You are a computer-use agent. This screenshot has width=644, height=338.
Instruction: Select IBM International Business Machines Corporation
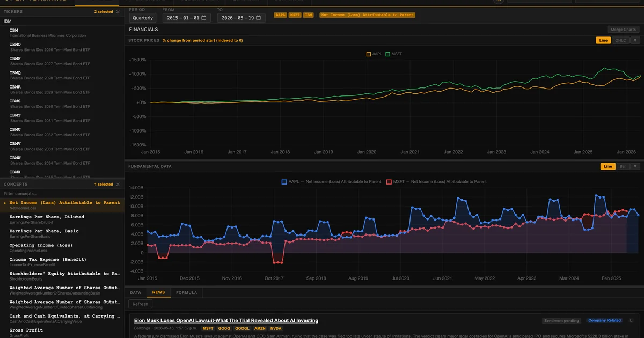tap(62, 33)
